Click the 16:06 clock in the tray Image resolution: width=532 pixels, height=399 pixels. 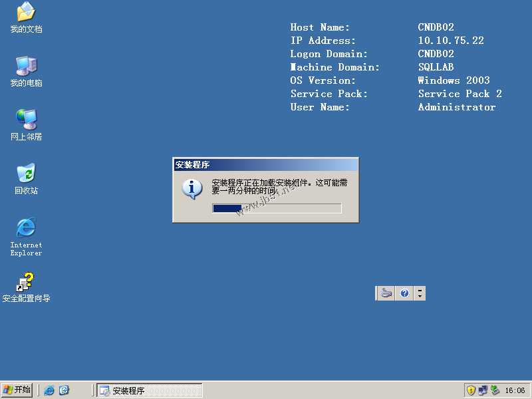click(515, 390)
